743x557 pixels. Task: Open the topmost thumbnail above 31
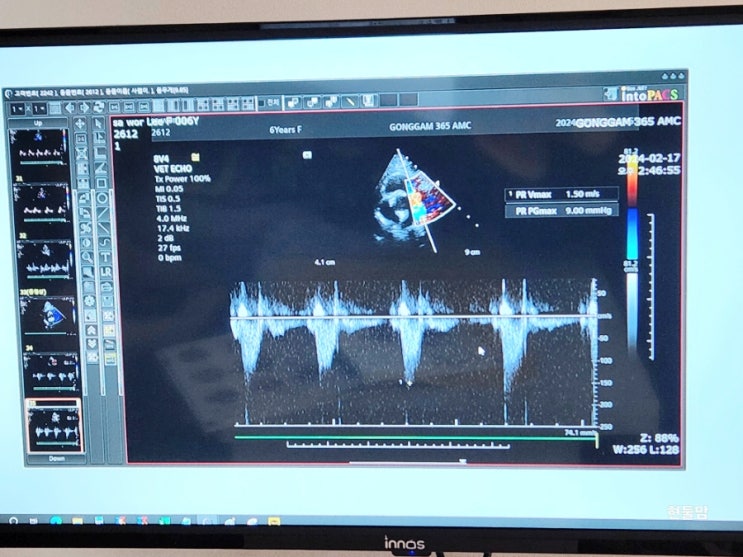tap(38, 148)
